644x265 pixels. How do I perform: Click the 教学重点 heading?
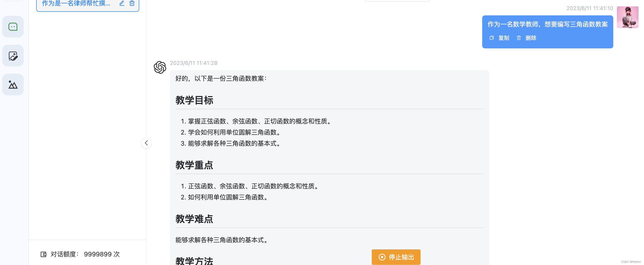click(x=194, y=165)
